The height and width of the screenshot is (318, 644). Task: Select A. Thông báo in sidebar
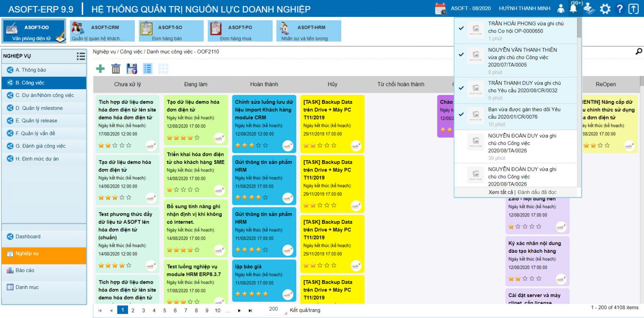point(44,70)
